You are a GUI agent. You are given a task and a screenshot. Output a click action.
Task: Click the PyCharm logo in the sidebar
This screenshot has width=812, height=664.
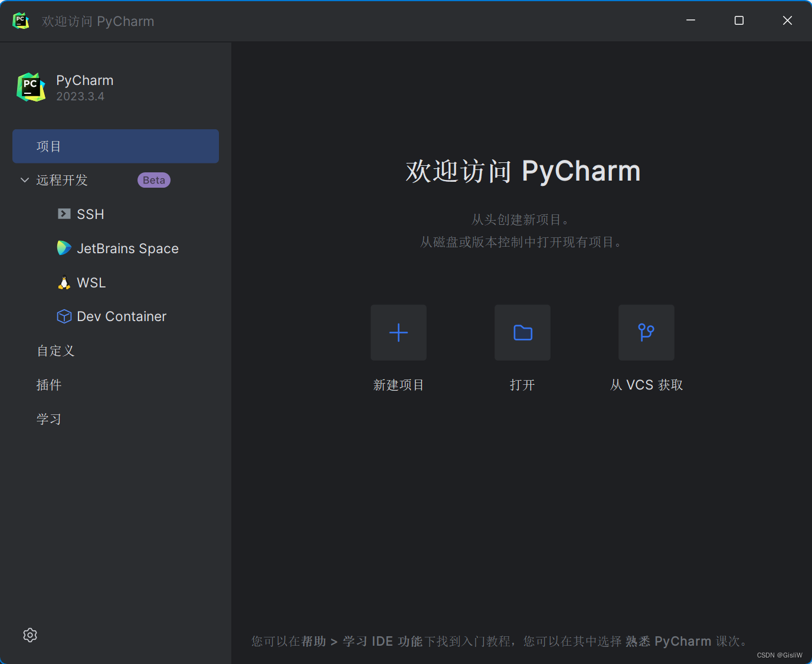tap(30, 87)
